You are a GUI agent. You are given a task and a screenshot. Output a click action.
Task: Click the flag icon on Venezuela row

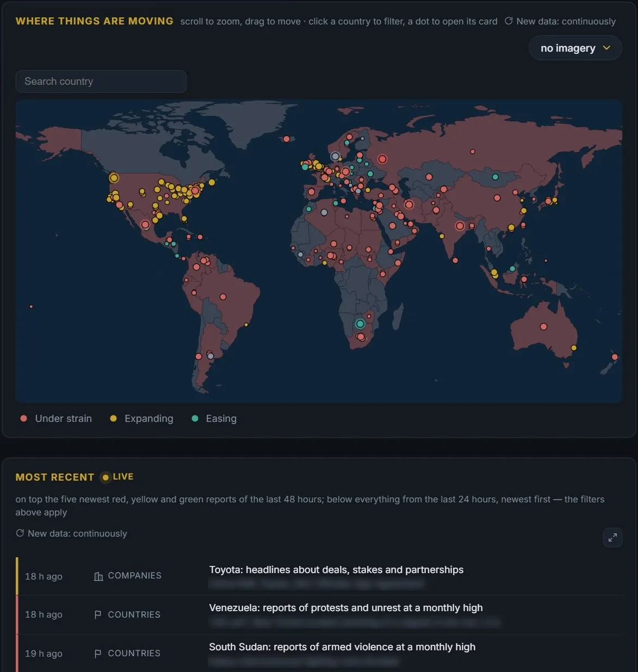point(98,614)
